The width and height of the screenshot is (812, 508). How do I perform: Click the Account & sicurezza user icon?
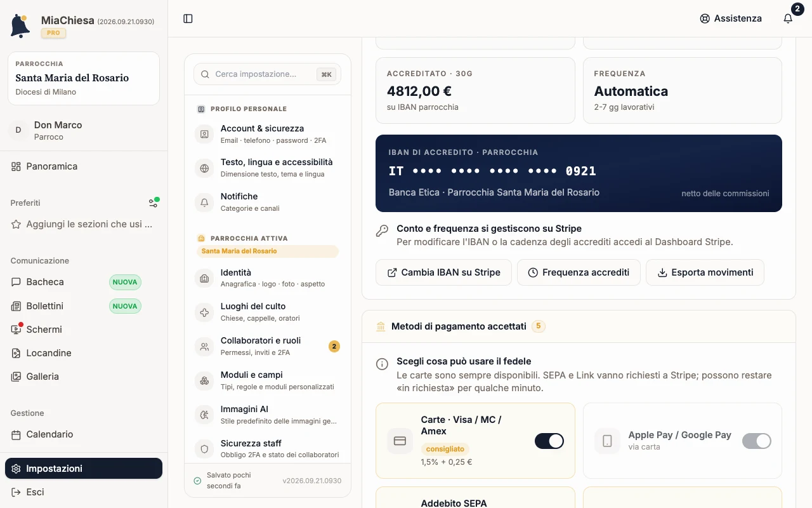(204, 134)
